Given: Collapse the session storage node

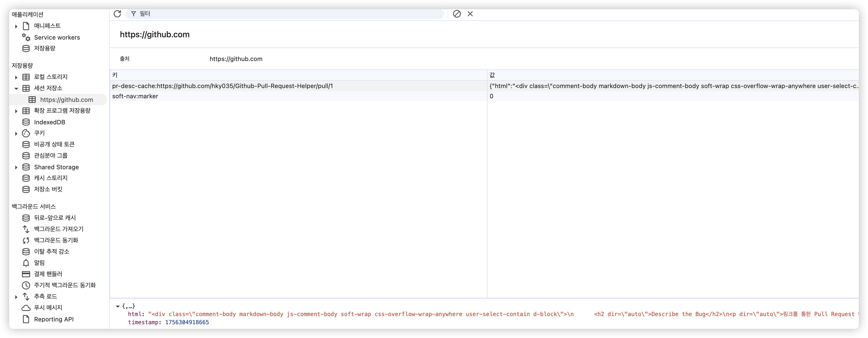Looking at the screenshot, I should (16, 88).
